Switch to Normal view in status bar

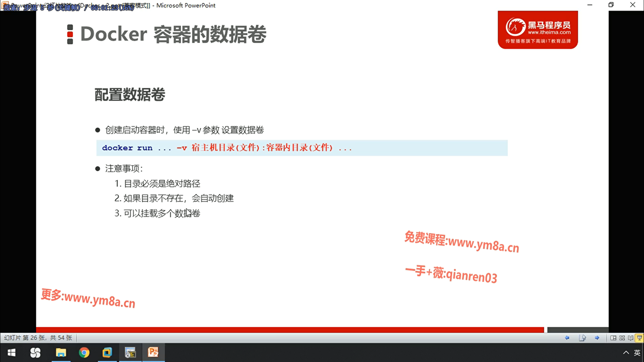(x=613, y=338)
